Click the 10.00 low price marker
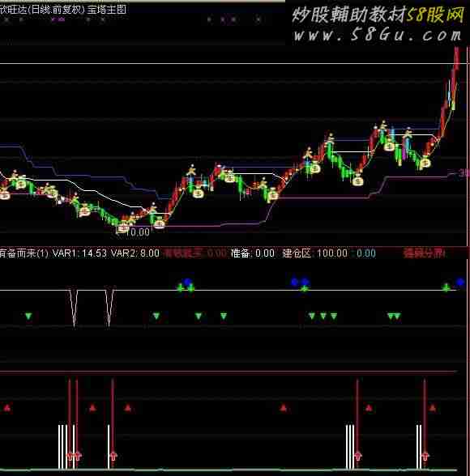This screenshot has width=470, height=476. (137, 232)
